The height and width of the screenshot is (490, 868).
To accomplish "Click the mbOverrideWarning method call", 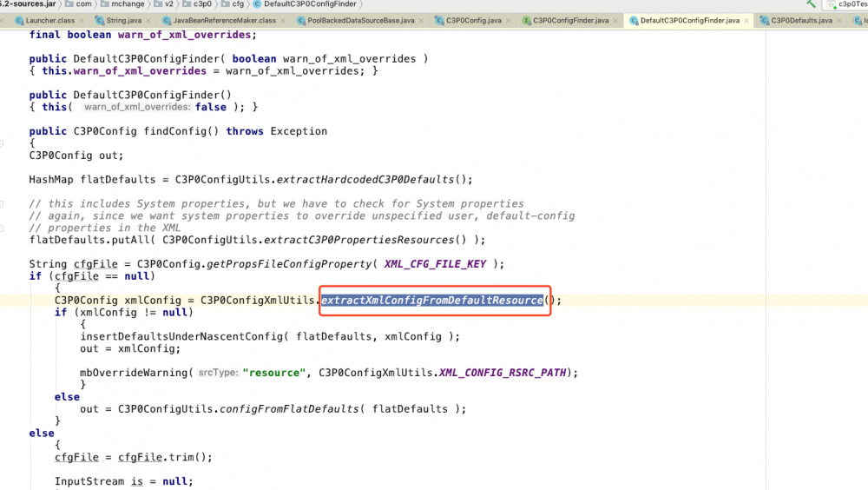I will [134, 373].
